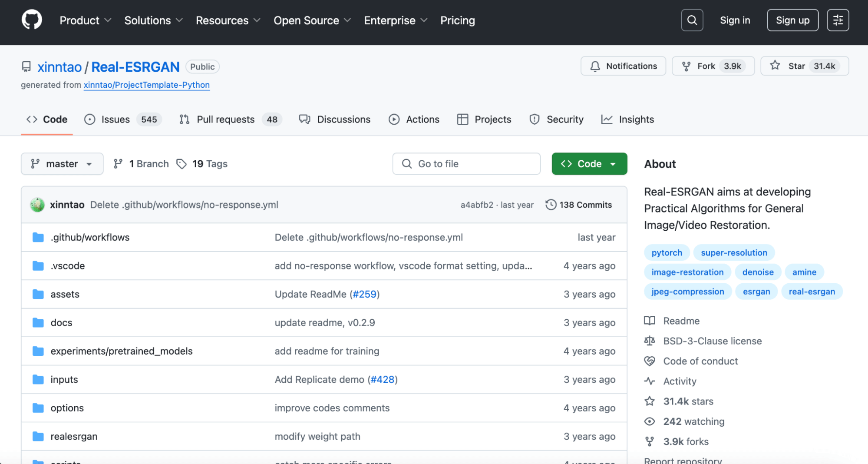Image resolution: width=868 pixels, height=464 pixels.
Task: Expand the Resources menu
Action: point(228,20)
